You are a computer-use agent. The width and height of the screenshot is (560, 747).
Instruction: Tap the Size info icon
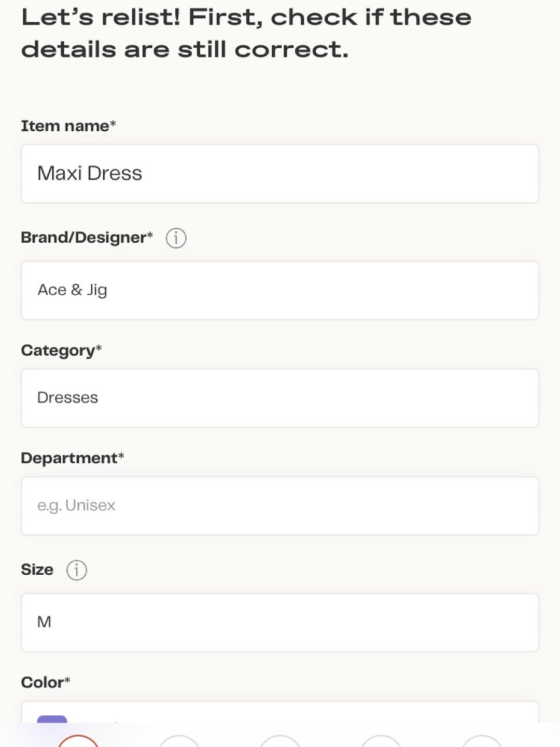[77, 570]
